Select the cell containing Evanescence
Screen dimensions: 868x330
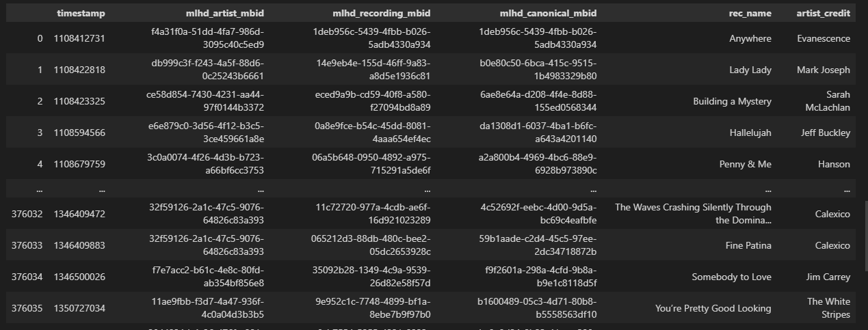[x=824, y=38]
